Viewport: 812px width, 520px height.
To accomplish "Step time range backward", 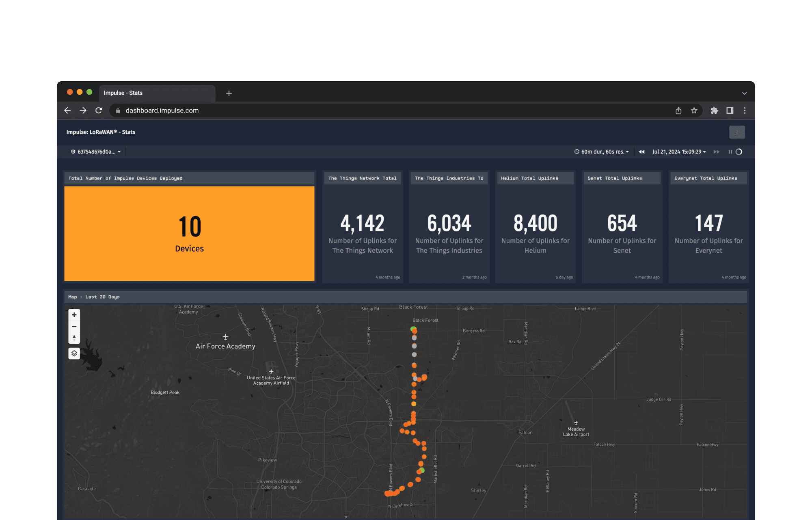I will [x=641, y=152].
